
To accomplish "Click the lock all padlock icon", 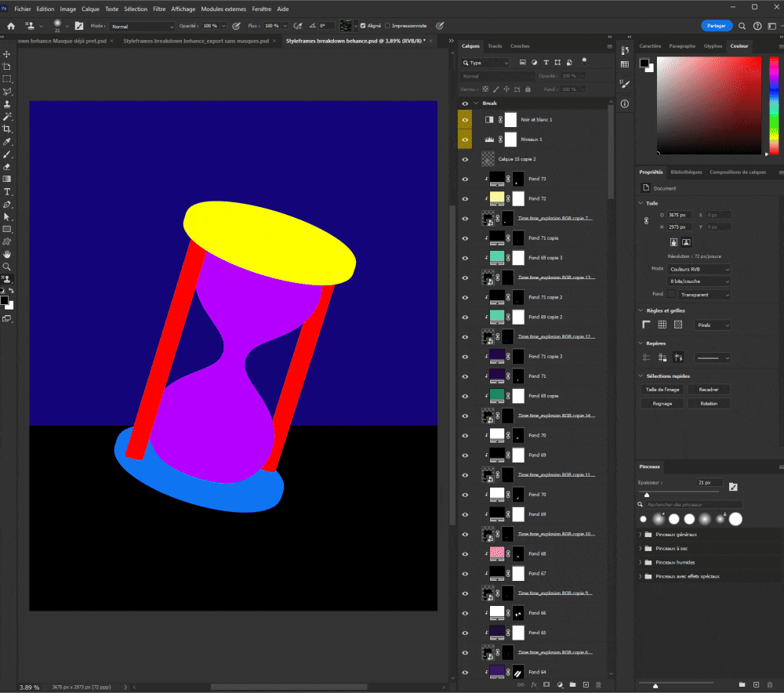I will (x=528, y=89).
